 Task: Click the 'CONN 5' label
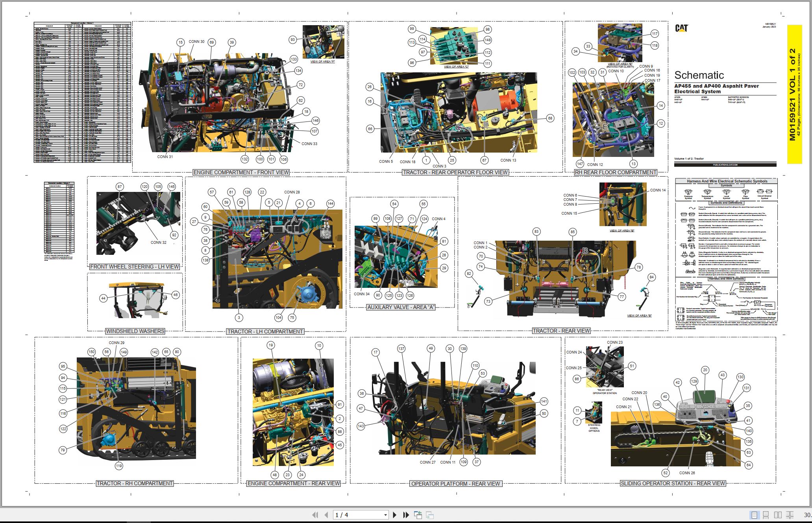click(386, 161)
